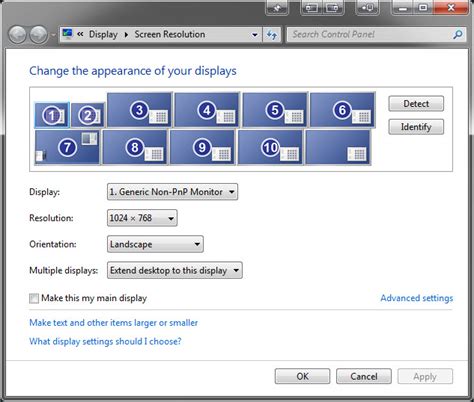Open the Multiple displays dropdown
Image resolution: width=474 pixels, height=402 pixels.
click(174, 270)
